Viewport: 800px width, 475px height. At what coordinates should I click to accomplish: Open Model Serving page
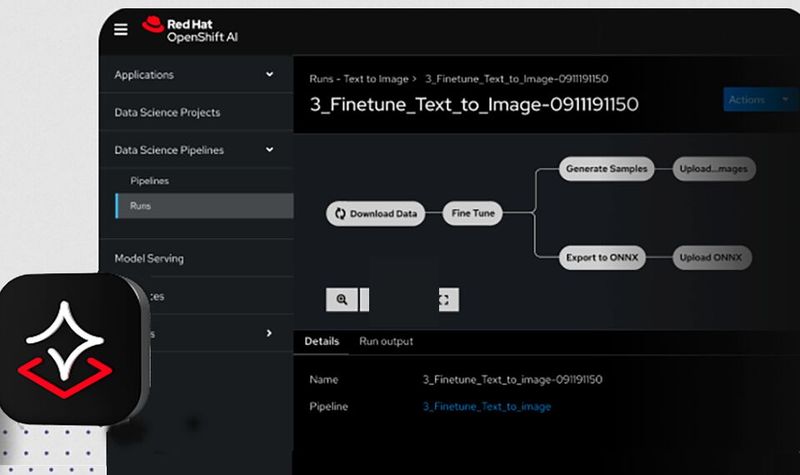[x=149, y=258]
